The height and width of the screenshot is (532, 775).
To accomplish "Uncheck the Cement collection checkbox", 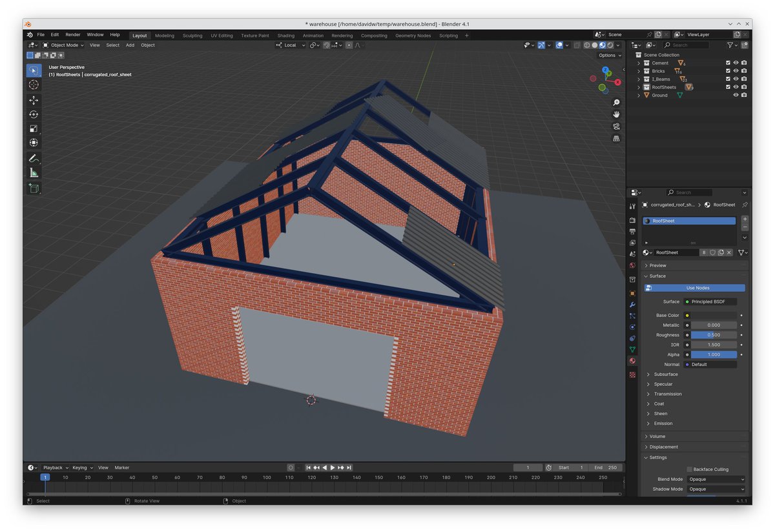I will tap(728, 63).
